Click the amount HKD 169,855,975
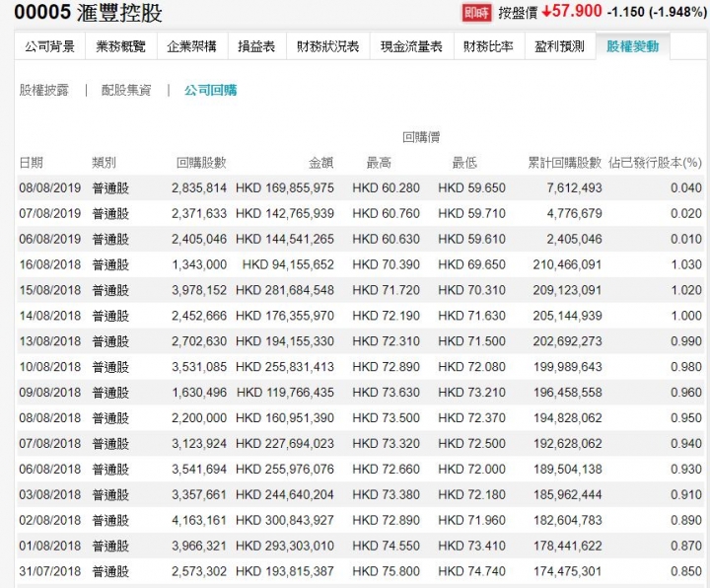This screenshot has width=710, height=588. pos(285,188)
